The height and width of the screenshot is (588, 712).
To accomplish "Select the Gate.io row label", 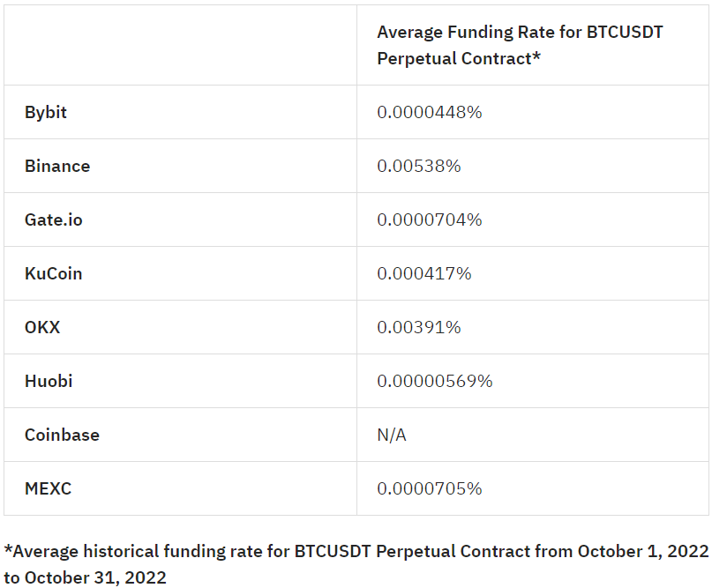I will pyautogui.click(x=54, y=220).
